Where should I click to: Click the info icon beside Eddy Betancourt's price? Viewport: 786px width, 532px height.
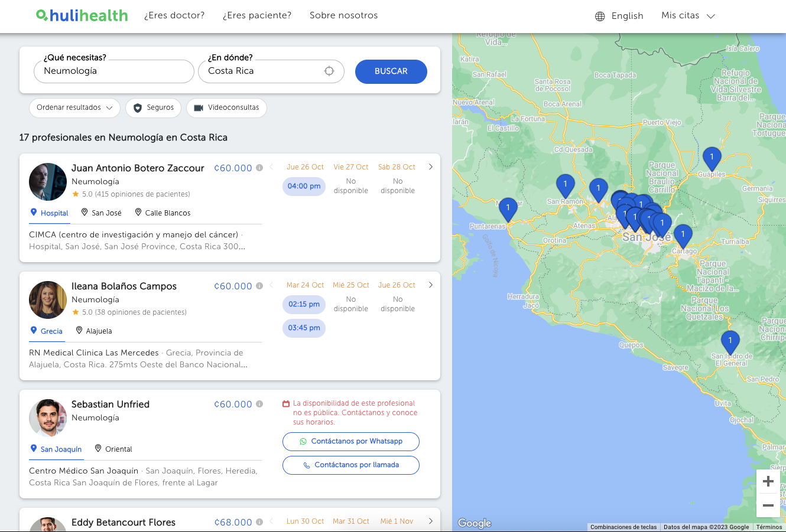[259, 522]
